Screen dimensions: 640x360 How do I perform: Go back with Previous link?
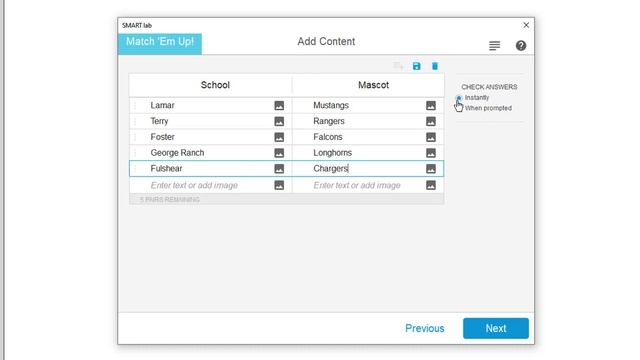(x=424, y=329)
